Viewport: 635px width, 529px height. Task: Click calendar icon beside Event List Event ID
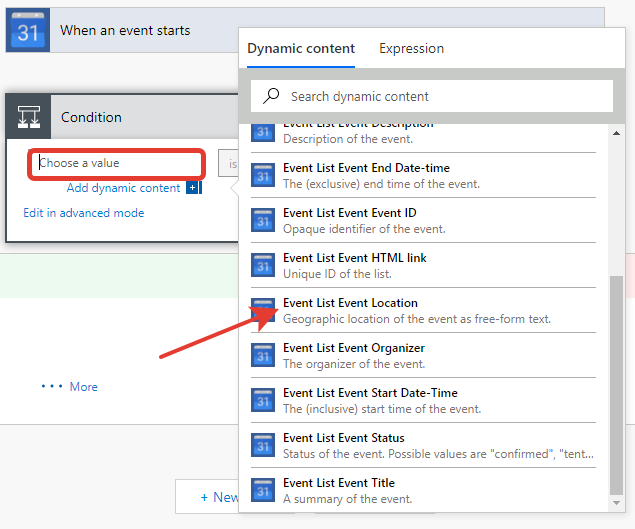pyautogui.click(x=263, y=221)
